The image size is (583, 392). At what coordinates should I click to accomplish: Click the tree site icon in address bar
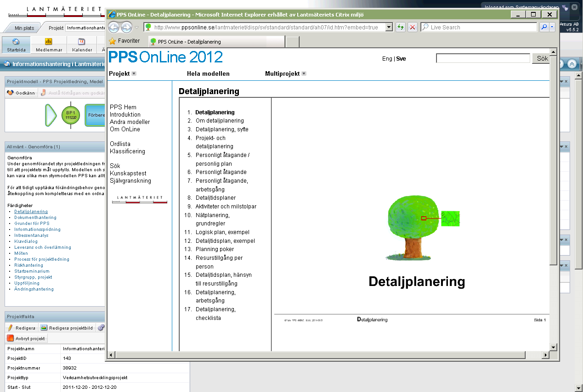[x=148, y=27]
